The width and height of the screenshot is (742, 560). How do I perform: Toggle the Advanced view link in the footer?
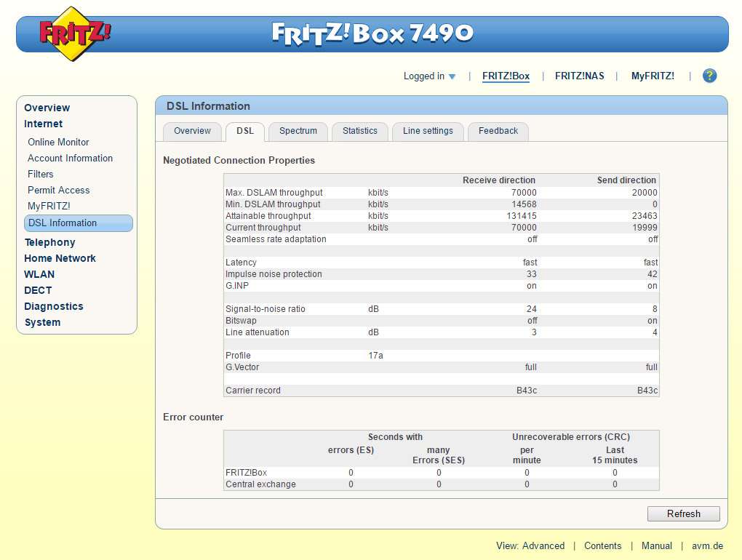543,546
